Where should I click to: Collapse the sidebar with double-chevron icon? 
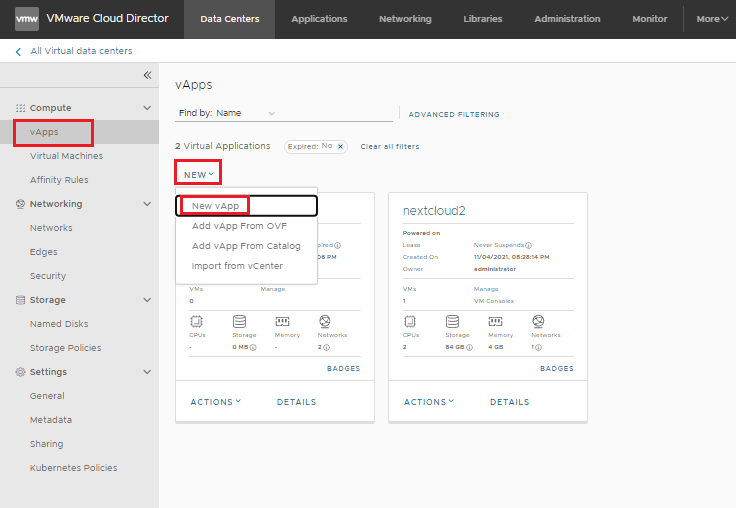(x=147, y=75)
